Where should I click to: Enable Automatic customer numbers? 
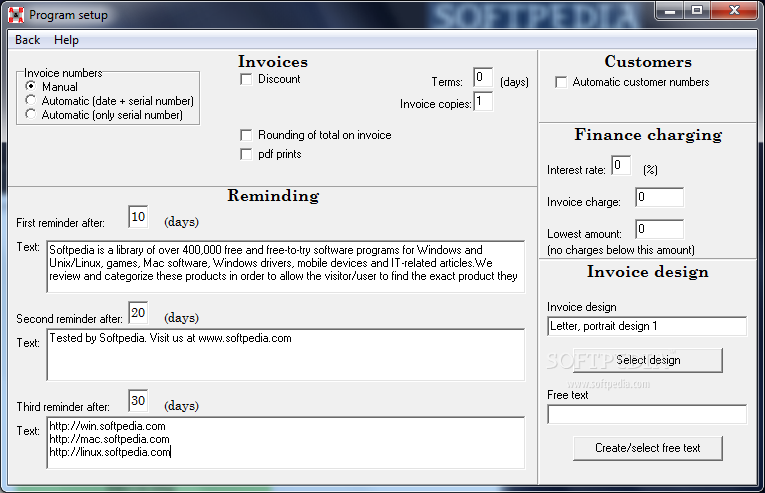coord(561,82)
